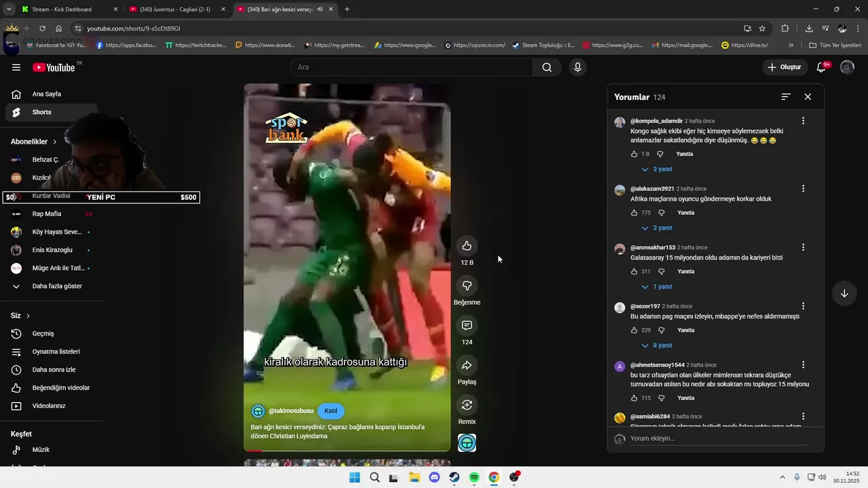Viewport: 868px width, 488px height.
Task: Expand 8 yanıt under sezer197's comment
Action: click(x=656, y=346)
